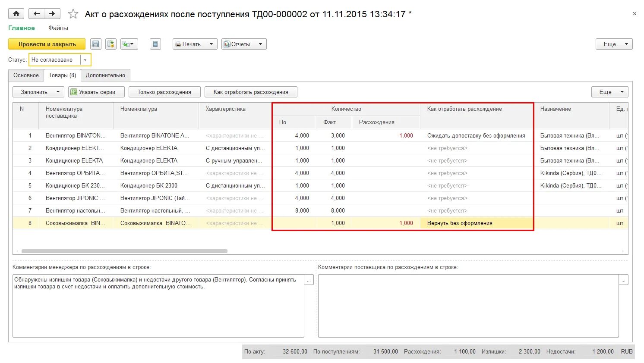Image resolution: width=644 pixels, height=363 pixels.
Task: Click the N column header
Action: (x=26, y=116)
